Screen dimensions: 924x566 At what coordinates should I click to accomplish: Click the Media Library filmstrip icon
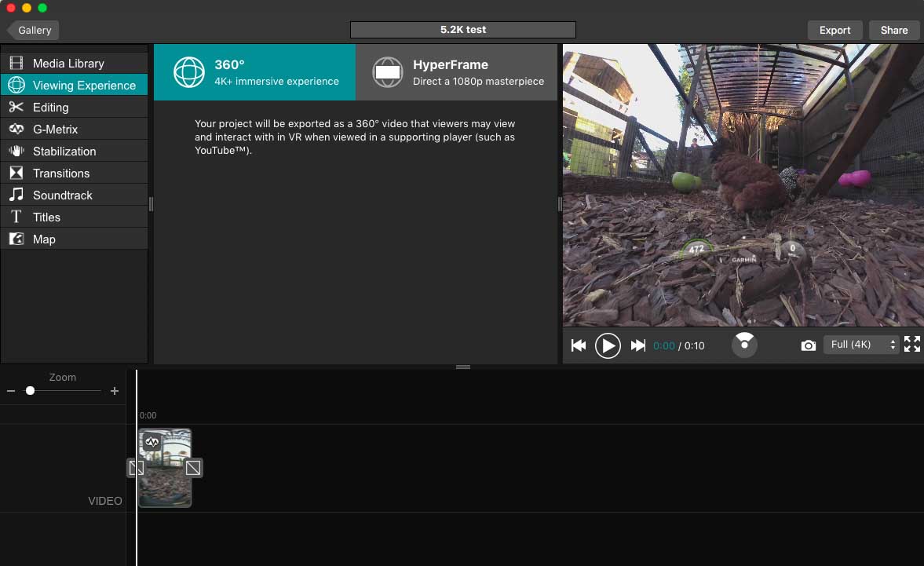coord(16,63)
